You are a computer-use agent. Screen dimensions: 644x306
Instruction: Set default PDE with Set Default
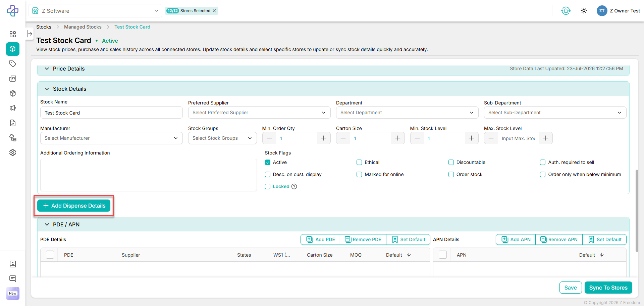[408, 239]
